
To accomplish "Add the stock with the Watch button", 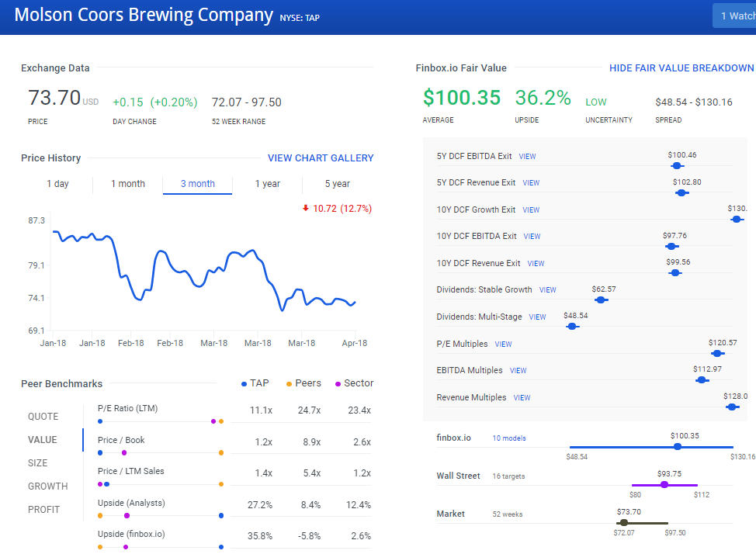I will coord(734,16).
